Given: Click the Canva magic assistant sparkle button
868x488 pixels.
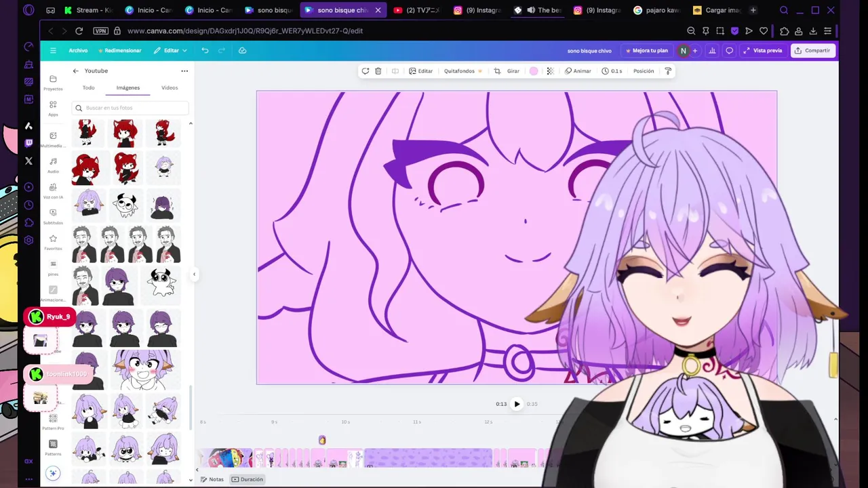Looking at the screenshot, I should 53,473.
